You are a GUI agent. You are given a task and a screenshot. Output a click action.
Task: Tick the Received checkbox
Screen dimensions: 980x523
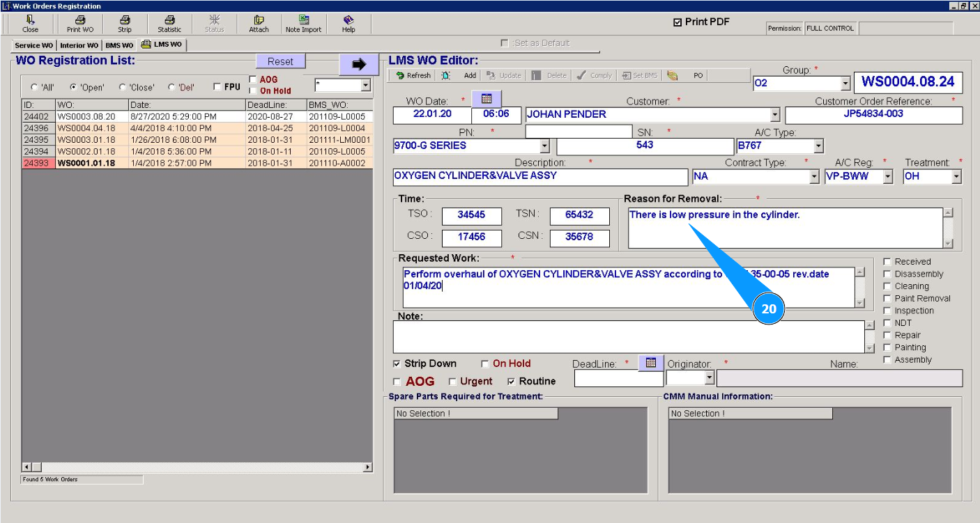coord(887,262)
